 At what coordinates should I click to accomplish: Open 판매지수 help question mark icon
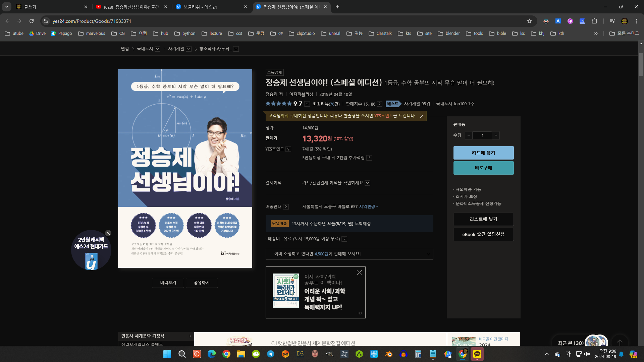(x=379, y=104)
